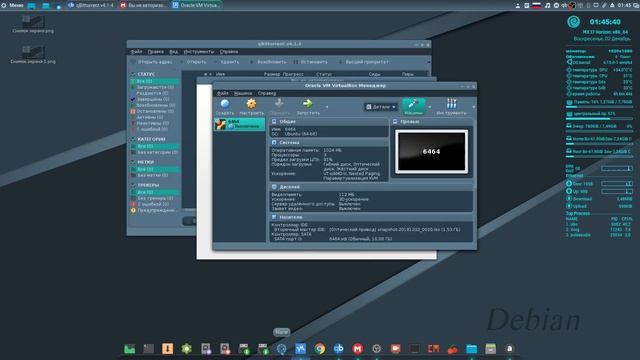
Task: Open the blue file manager dock icon
Action: [x=471, y=349]
